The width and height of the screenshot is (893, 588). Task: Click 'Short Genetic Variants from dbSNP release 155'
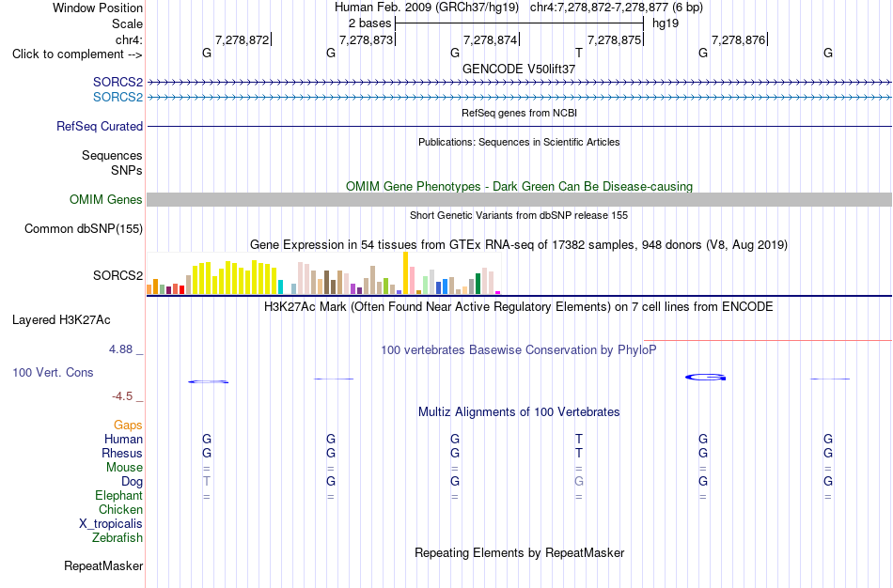click(x=519, y=215)
